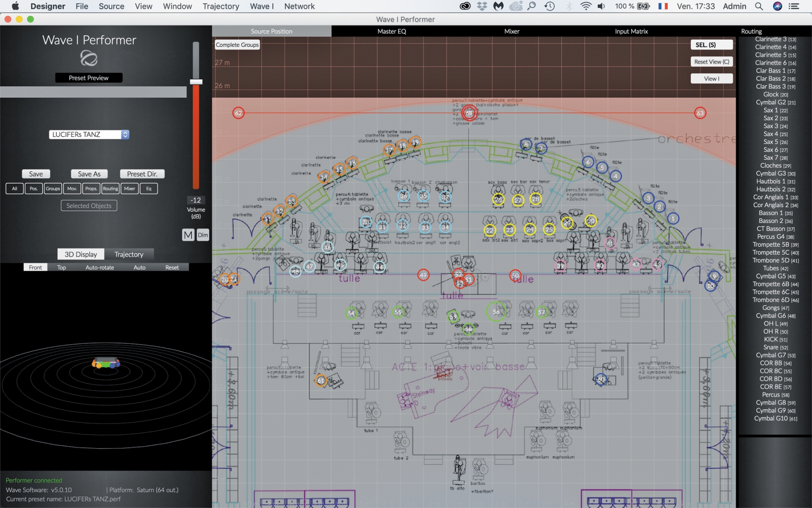This screenshot has width=812, height=508.
Task: Switch to the Input Matrix tab
Action: click(x=631, y=31)
